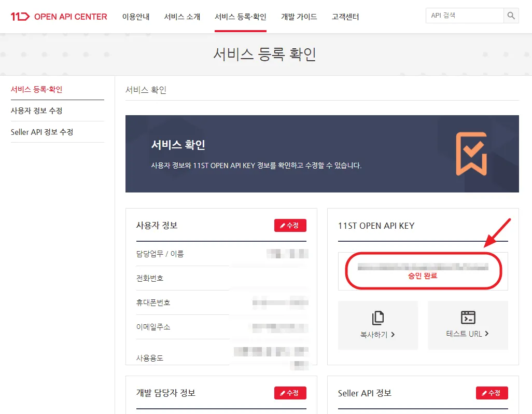Open the OPEN API CENTER home link

click(71, 17)
